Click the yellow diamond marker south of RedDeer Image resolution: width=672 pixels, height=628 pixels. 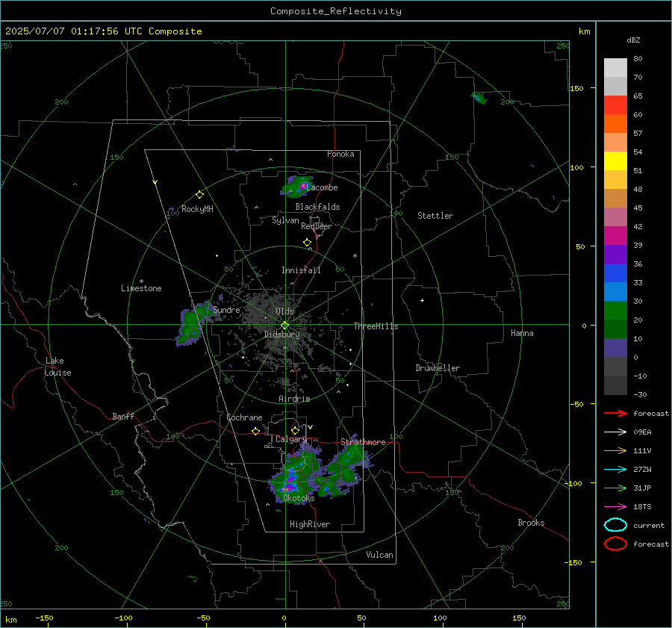click(307, 243)
